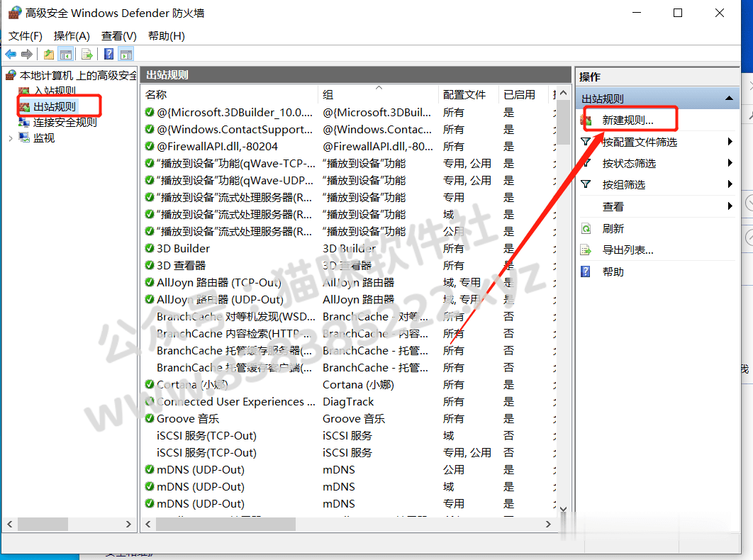Viewport: 753px width, 560px height.
Task: Expand the 按组筛选 submenu arrow
Action: (730, 184)
